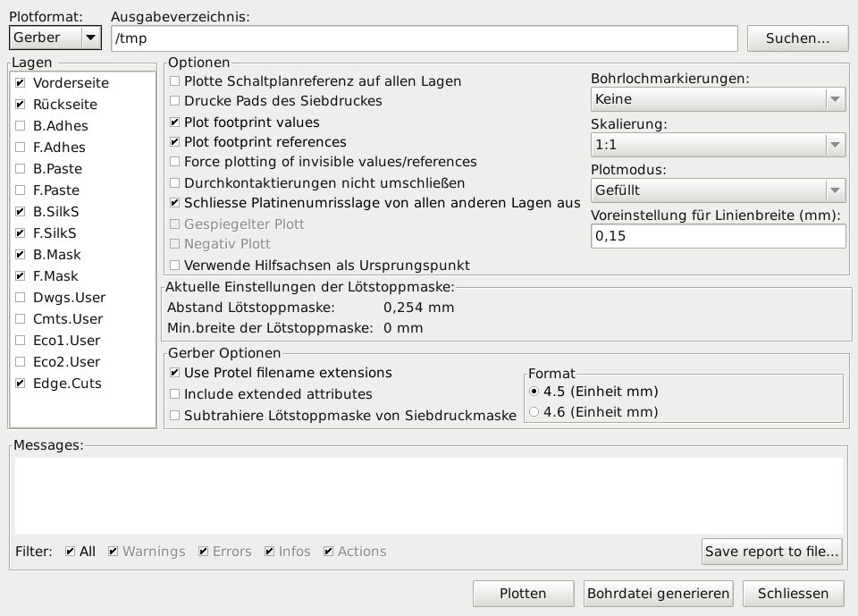Enable the F.Paste layer checkbox
Viewport: 858px width, 616px height.
pyautogui.click(x=21, y=190)
